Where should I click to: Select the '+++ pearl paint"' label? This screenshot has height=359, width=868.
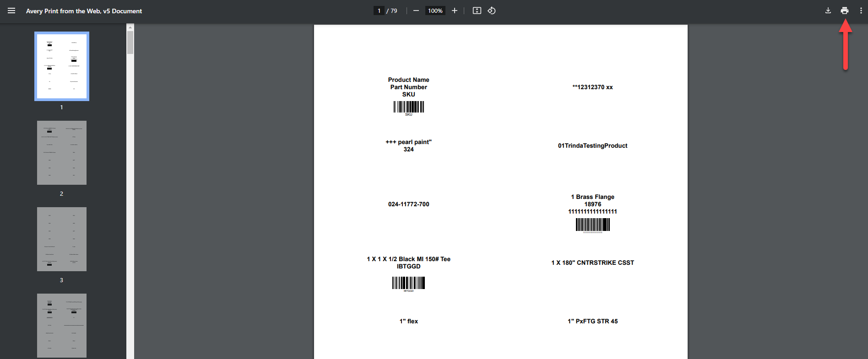pos(409,142)
